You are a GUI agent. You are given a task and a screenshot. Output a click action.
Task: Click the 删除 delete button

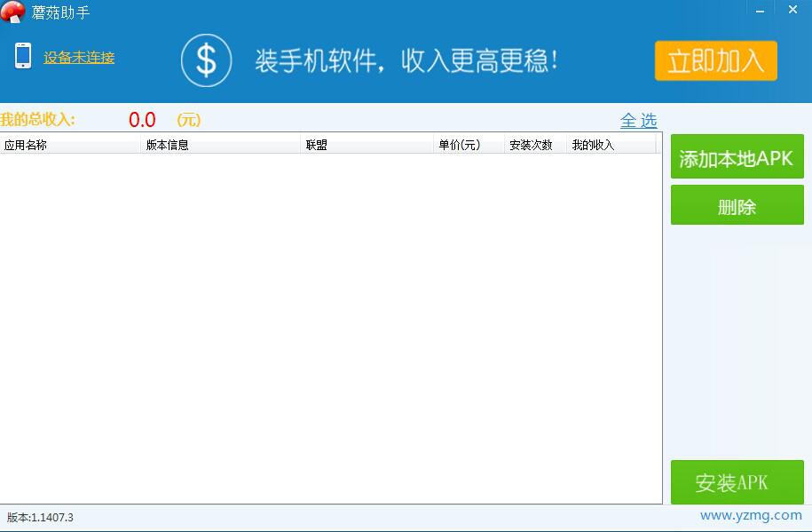tap(737, 204)
